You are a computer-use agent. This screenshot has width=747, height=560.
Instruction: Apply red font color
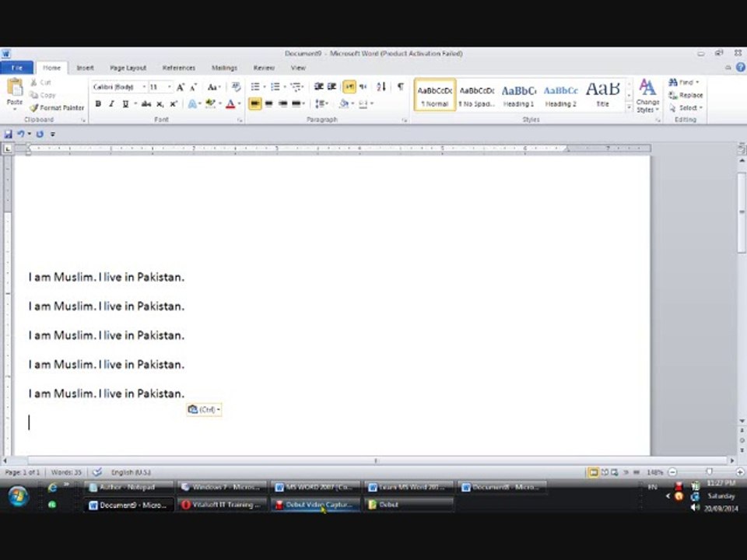pyautogui.click(x=230, y=103)
